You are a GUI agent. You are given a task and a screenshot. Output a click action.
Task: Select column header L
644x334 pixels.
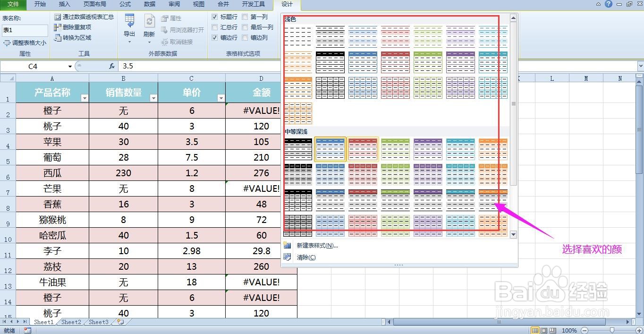(551, 78)
